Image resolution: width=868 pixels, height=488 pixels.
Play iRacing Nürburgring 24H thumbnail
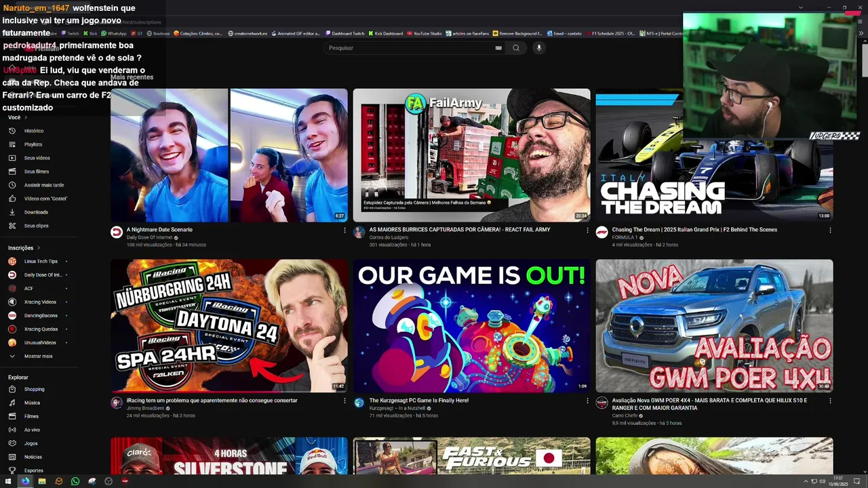(x=229, y=326)
